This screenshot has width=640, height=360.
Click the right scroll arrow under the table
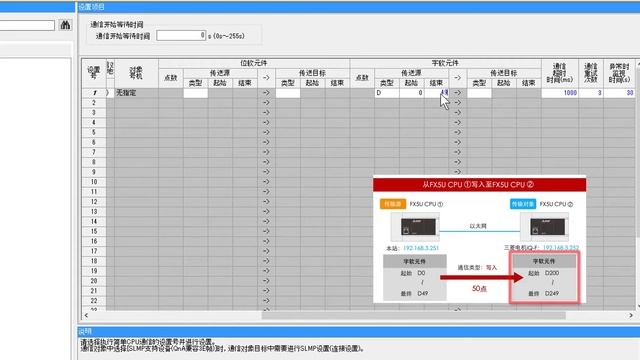(x=631, y=316)
